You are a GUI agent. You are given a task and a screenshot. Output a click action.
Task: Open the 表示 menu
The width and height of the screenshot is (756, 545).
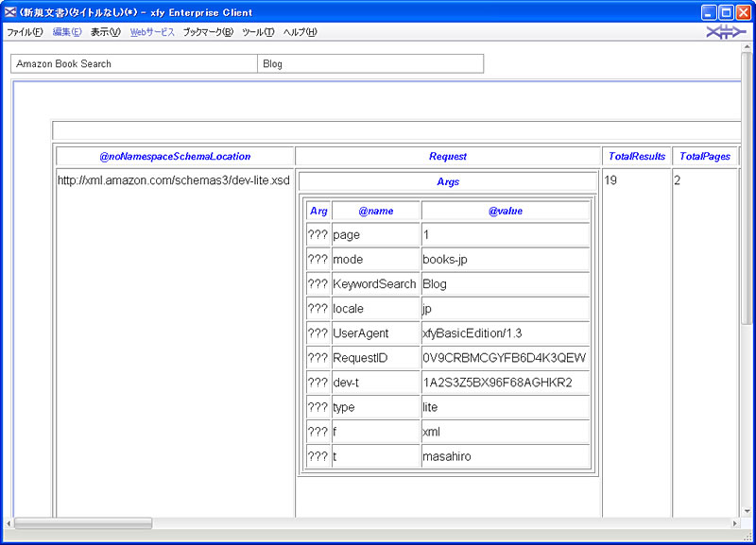(x=105, y=32)
